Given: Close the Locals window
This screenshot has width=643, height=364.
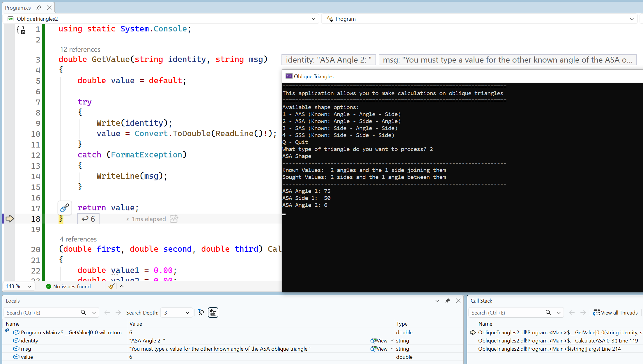Looking at the screenshot, I should coord(458,301).
